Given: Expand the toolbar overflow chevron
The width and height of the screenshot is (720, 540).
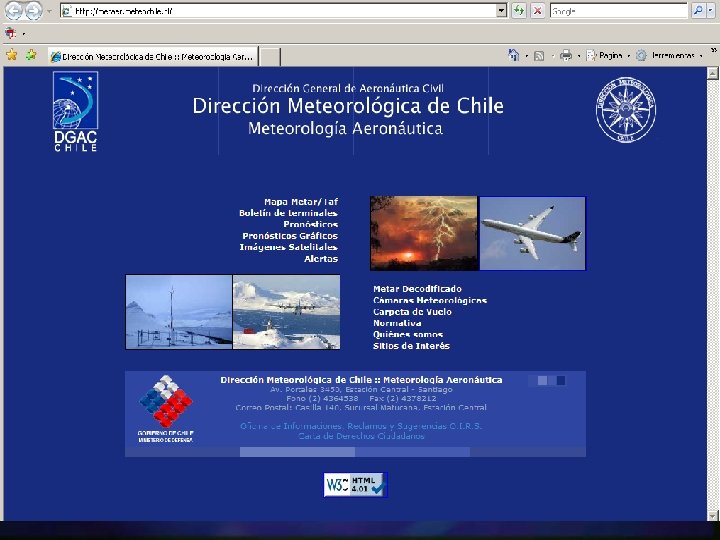Looking at the screenshot, I should pyautogui.click(x=714, y=50).
